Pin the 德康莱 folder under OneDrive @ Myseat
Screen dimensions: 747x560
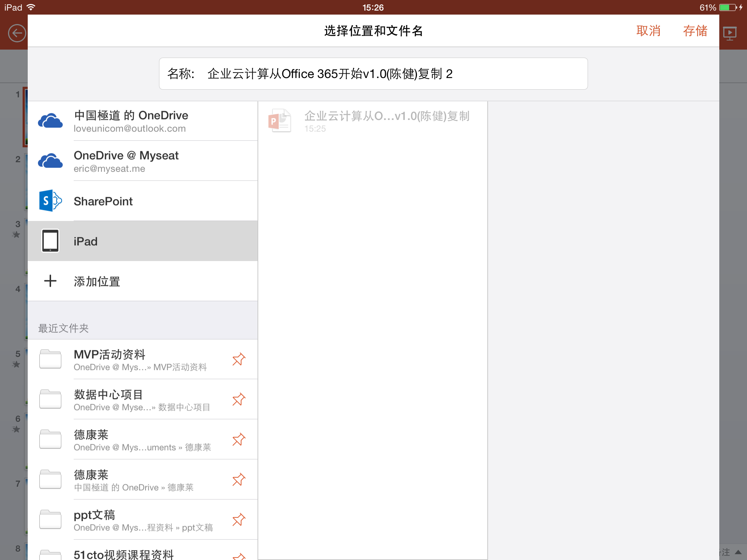pos(239,439)
